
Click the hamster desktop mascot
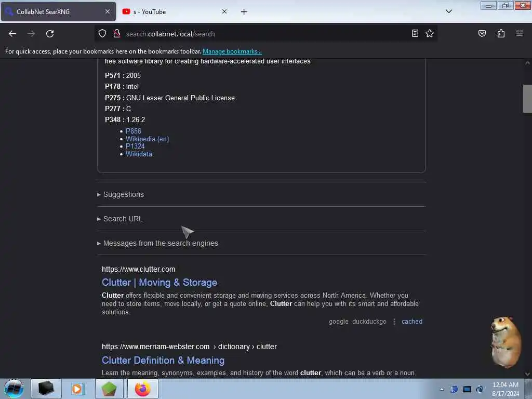(x=506, y=342)
